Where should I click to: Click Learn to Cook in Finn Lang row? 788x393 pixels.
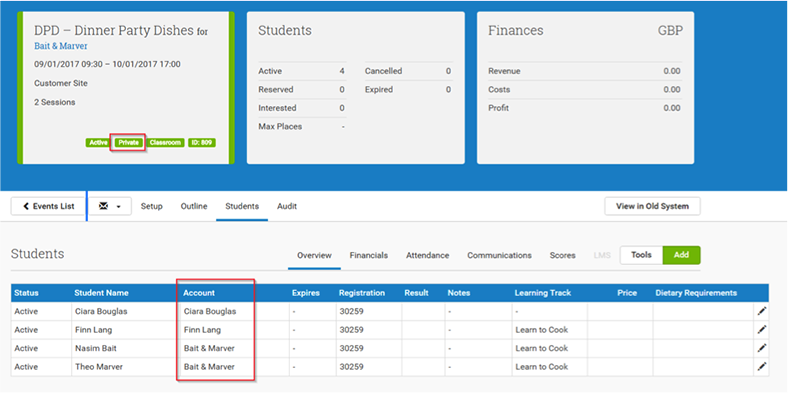542,330
